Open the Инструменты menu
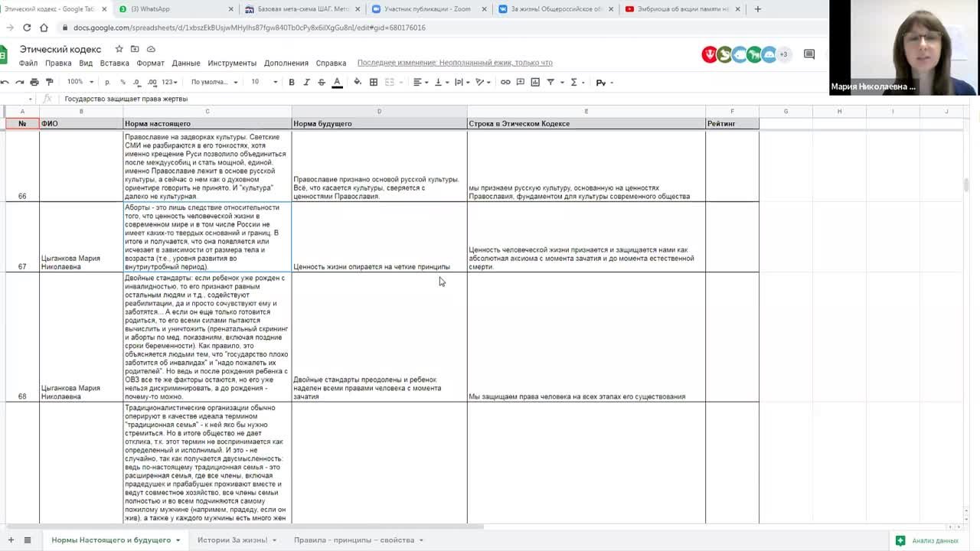This screenshot has width=980, height=551. [x=232, y=63]
